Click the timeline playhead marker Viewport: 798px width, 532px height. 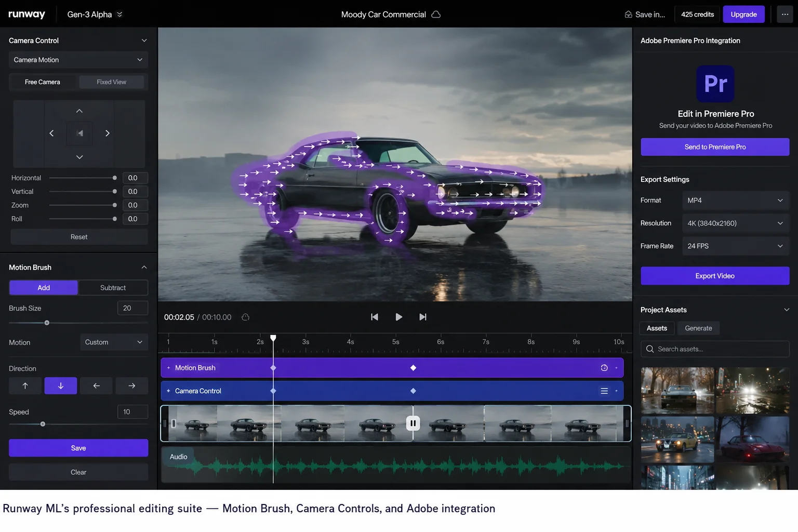click(273, 338)
